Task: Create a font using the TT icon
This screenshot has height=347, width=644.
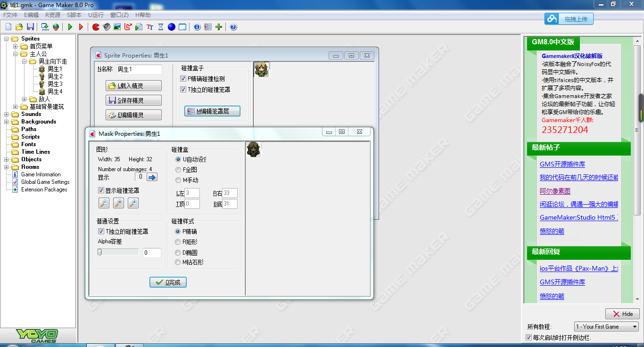Action: (150, 27)
